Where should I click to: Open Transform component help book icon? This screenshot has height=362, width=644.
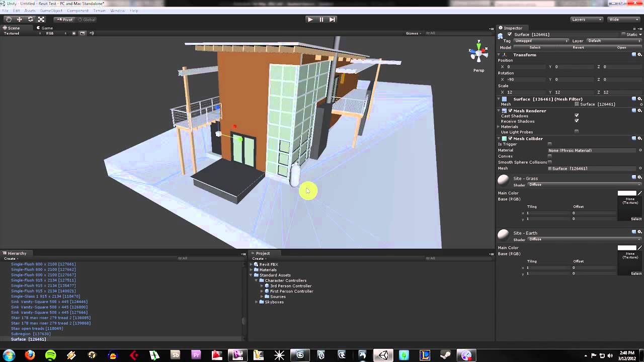pyautogui.click(x=634, y=54)
